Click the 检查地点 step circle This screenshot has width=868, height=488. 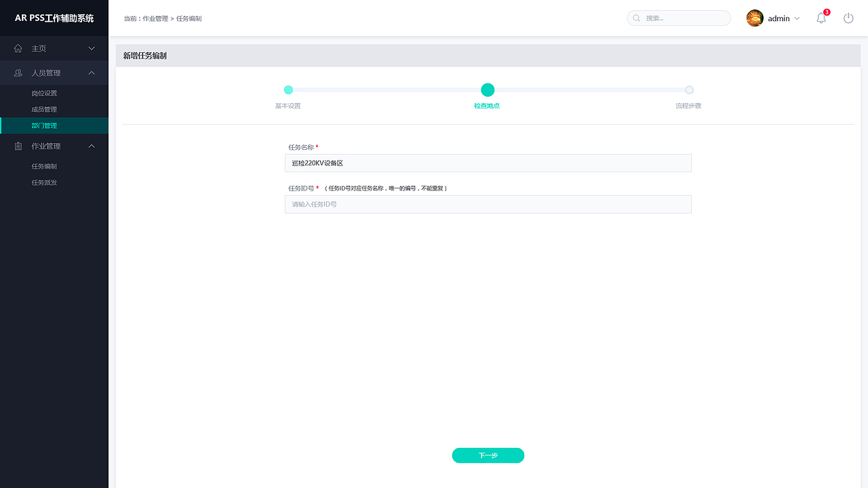click(488, 89)
